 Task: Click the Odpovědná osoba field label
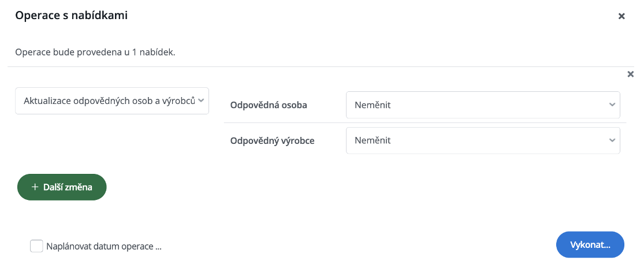(x=269, y=105)
